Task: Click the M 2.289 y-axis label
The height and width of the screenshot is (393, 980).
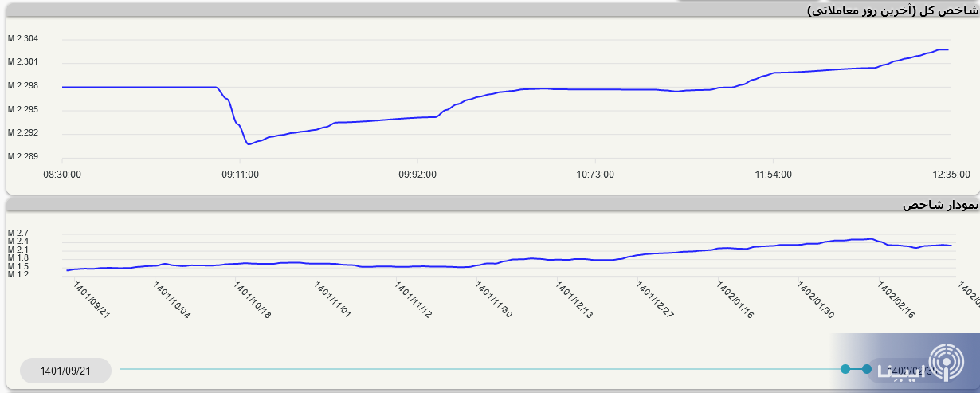Action: click(23, 157)
